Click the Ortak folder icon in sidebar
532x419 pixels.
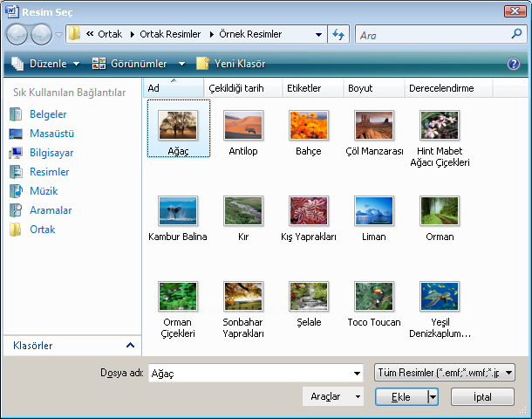16,230
